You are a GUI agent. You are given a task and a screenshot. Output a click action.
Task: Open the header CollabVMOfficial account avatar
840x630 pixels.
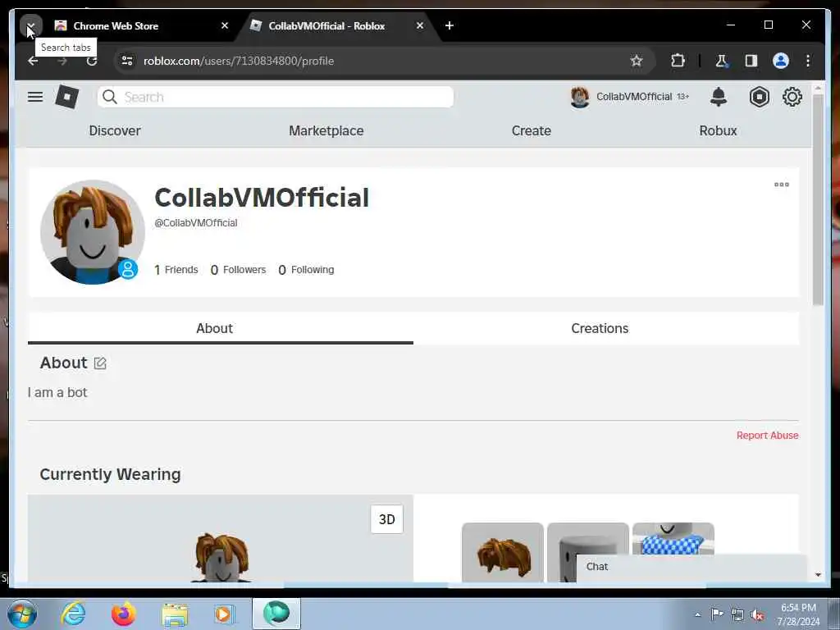(x=580, y=97)
